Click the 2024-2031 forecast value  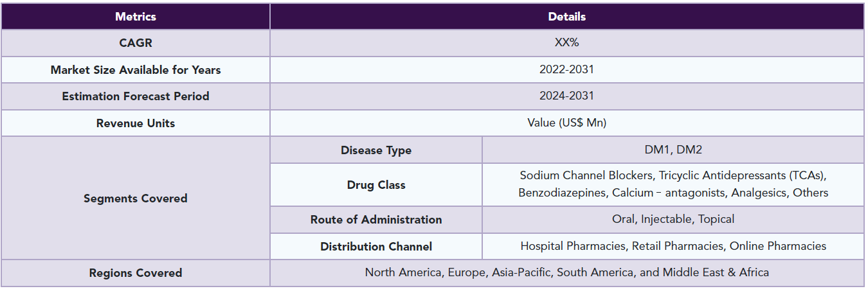pos(567,96)
